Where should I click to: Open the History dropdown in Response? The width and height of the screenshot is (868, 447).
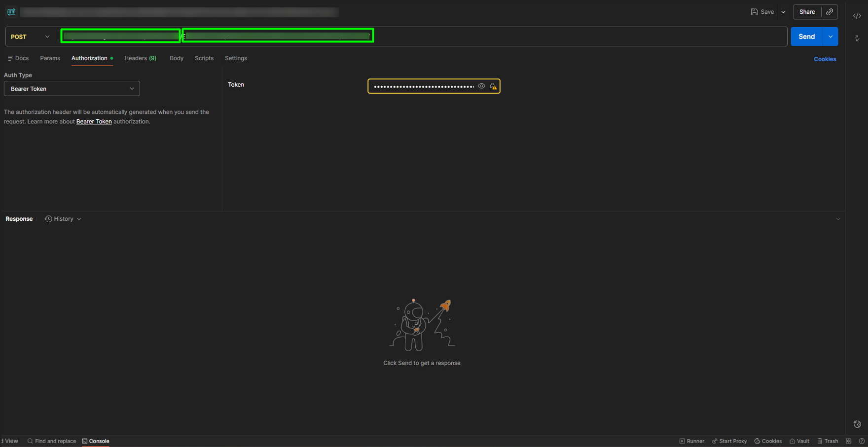pyautogui.click(x=63, y=219)
